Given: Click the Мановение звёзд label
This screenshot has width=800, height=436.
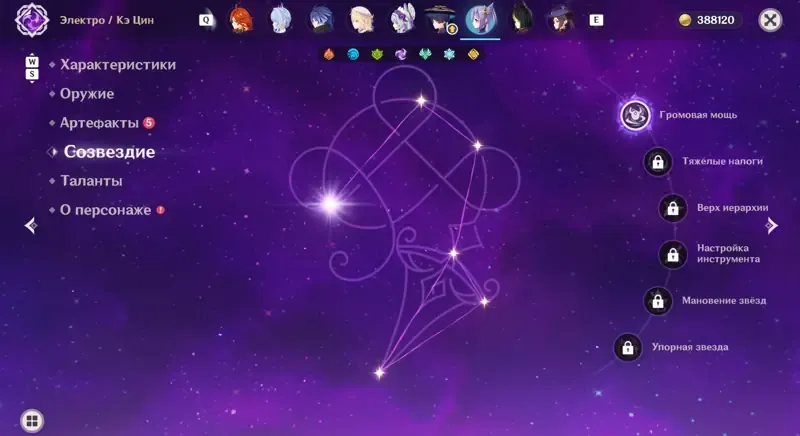Looking at the screenshot, I should click(724, 300).
